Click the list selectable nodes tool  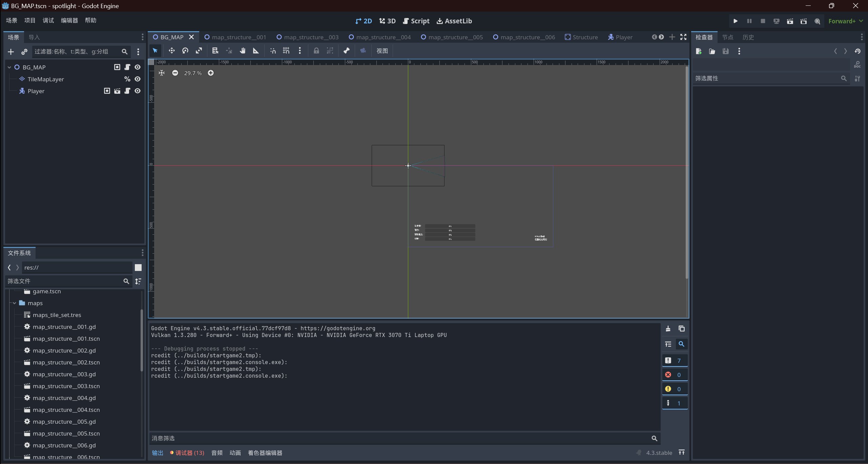pyautogui.click(x=215, y=51)
